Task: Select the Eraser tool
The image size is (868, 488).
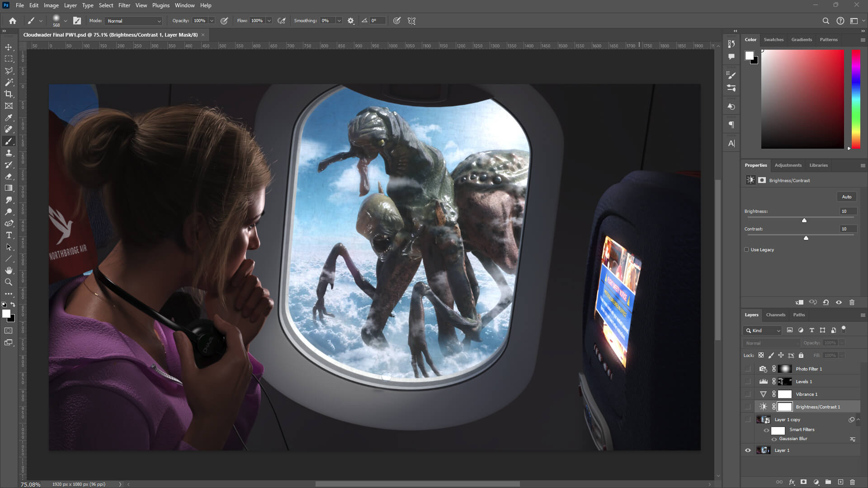Action: [x=9, y=177]
